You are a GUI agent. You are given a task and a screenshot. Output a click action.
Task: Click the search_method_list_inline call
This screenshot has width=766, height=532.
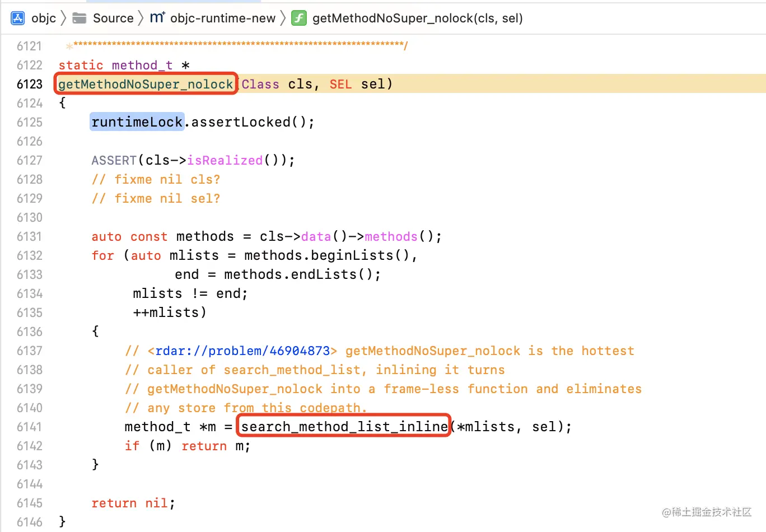pos(344,427)
